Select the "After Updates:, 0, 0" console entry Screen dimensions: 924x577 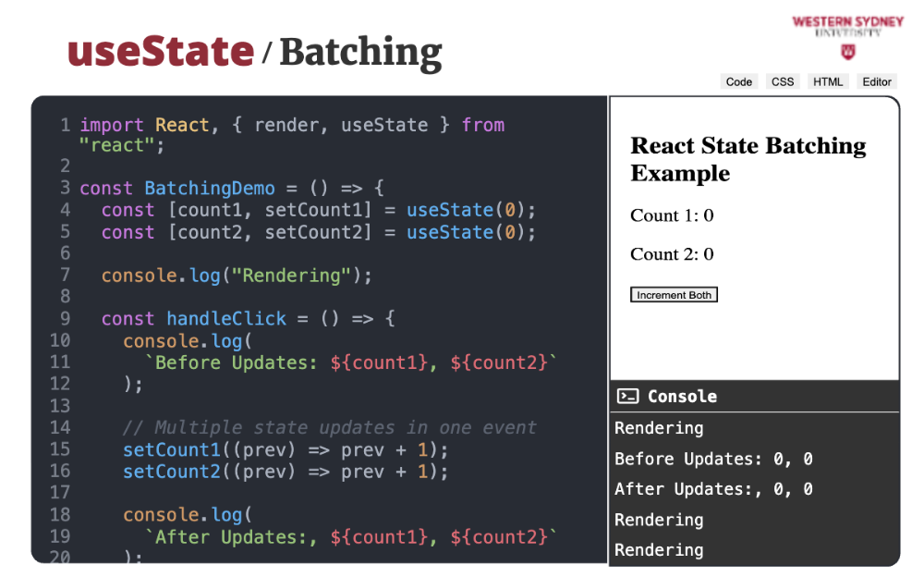point(713,490)
